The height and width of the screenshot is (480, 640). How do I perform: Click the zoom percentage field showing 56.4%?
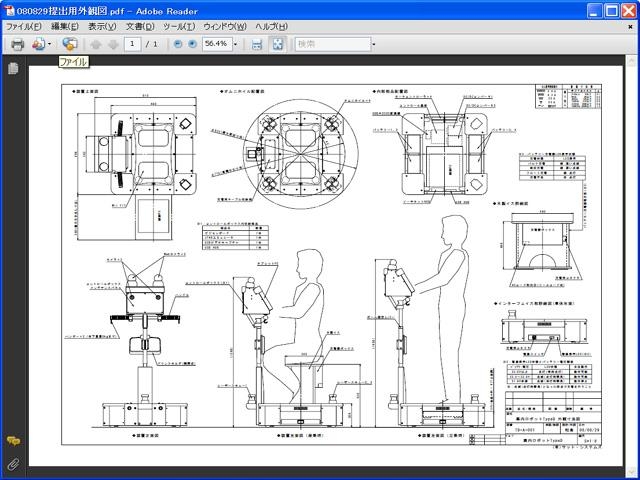tap(217, 44)
